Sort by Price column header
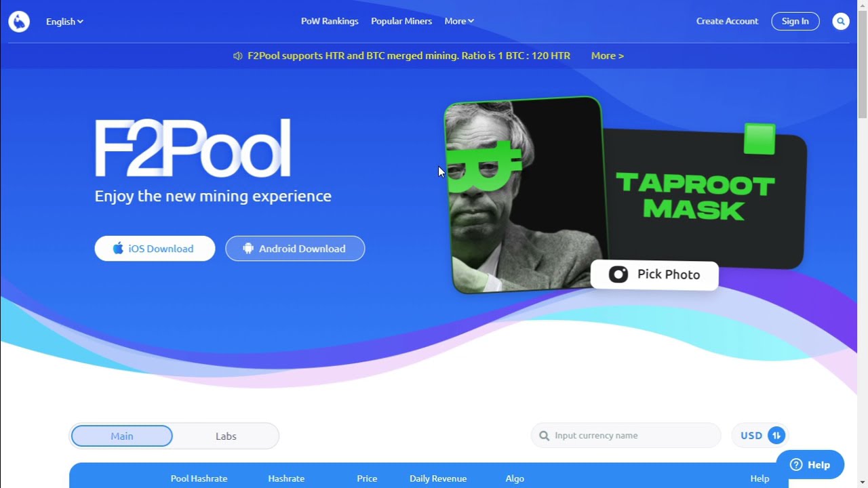Screen dimensions: 868x488 tap(367, 479)
